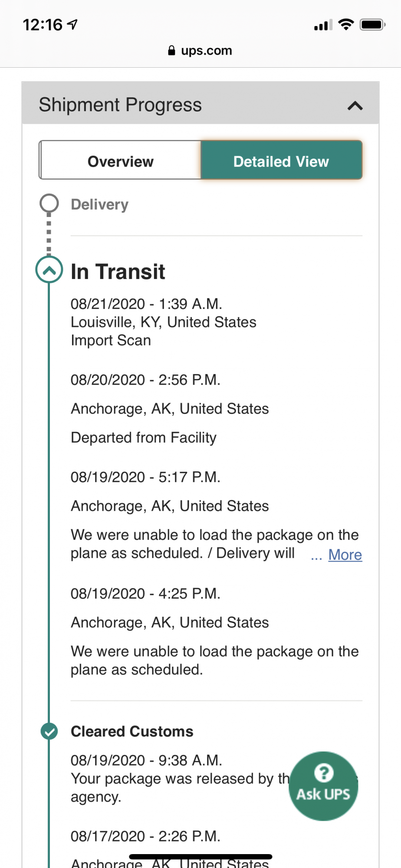Switch to the Overview tab

(120, 161)
